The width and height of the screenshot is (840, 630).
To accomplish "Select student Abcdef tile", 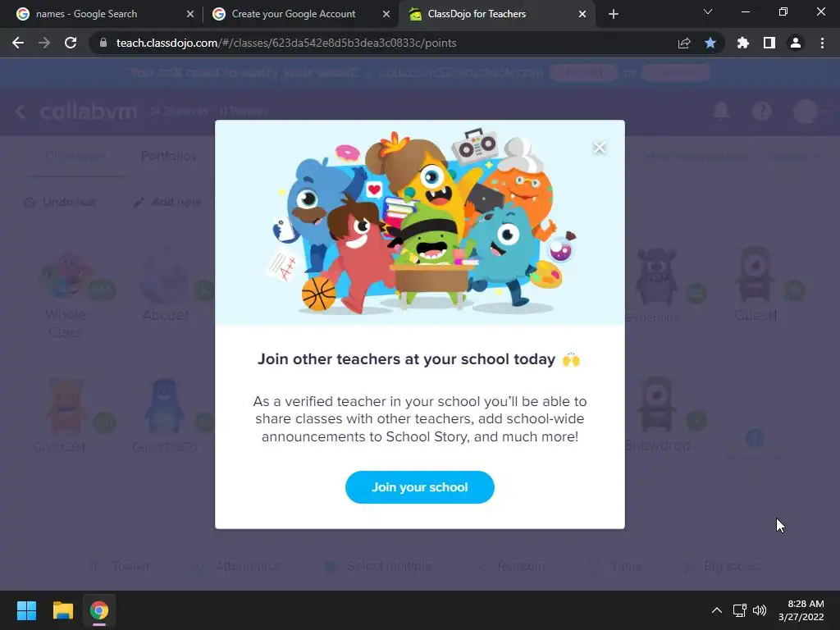I will 165,286.
